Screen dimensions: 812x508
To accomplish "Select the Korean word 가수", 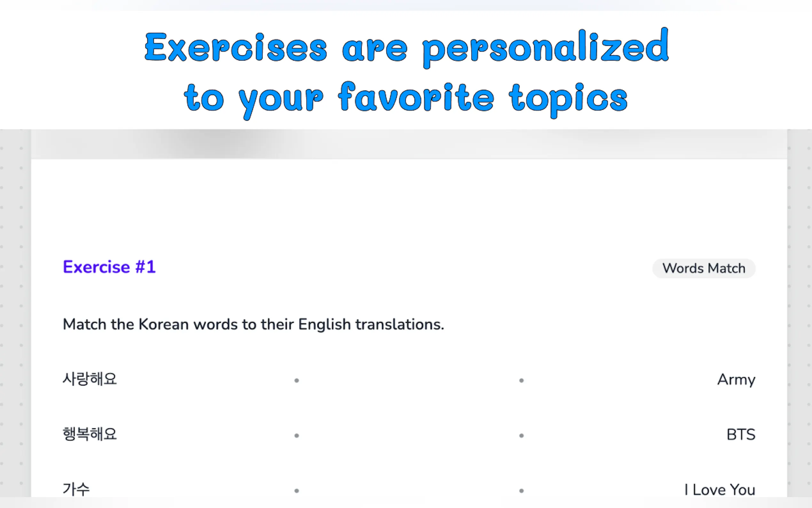I will point(76,489).
